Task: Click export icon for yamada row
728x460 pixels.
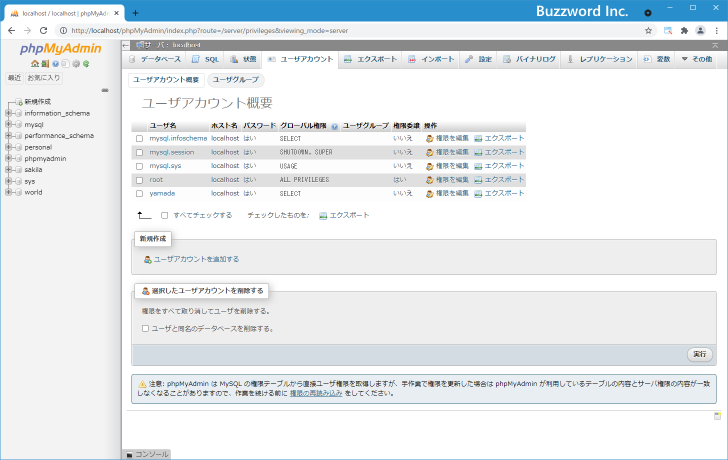Action: (x=478, y=194)
